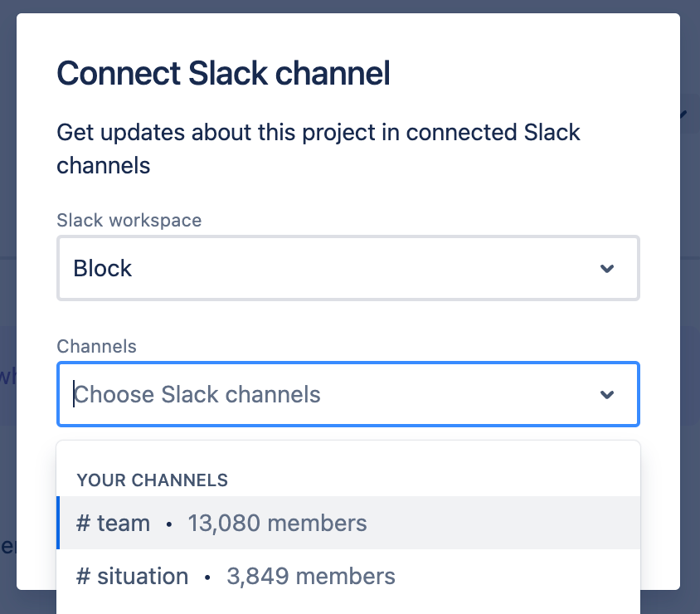
Task: Click the hash icon beside team
Action: (x=83, y=524)
